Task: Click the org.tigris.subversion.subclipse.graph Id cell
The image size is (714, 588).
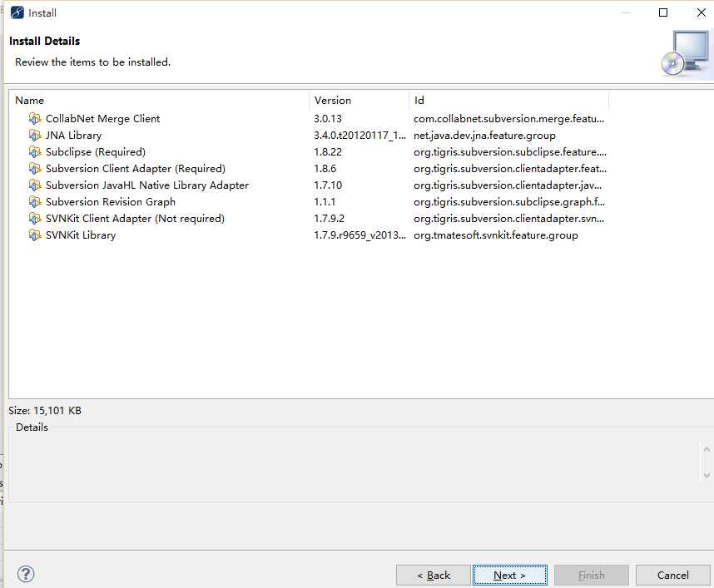Action: coord(509,201)
